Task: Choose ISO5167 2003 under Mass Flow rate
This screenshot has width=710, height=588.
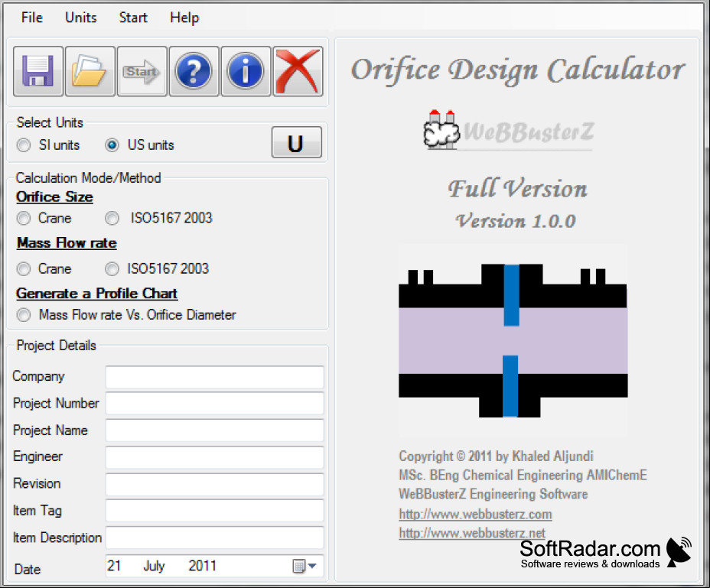Action: 112,269
